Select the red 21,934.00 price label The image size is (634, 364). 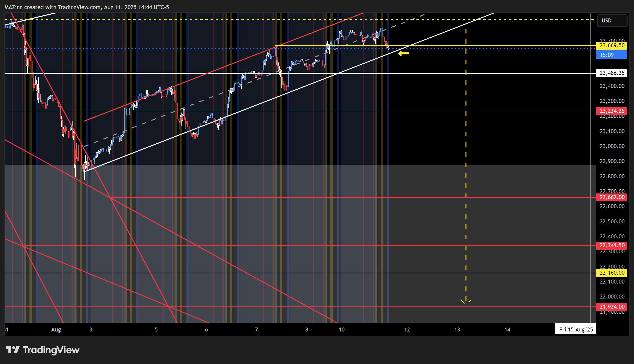click(612, 307)
